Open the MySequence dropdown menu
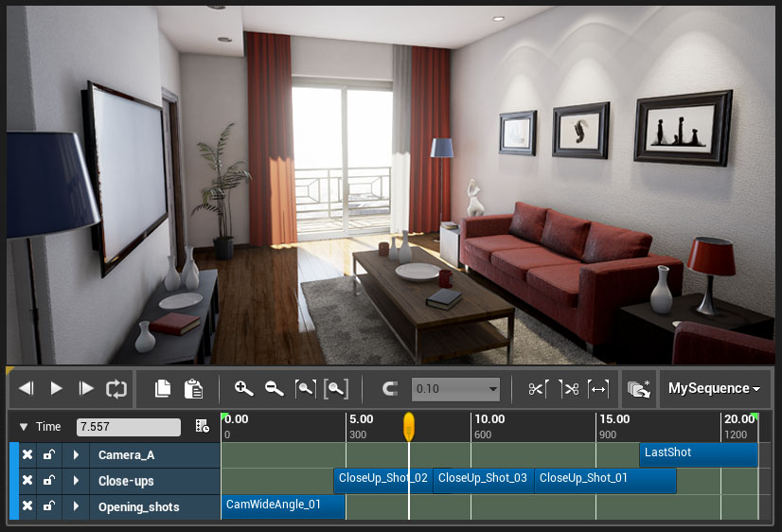Image resolution: width=782 pixels, height=532 pixels. (x=714, y=388)
